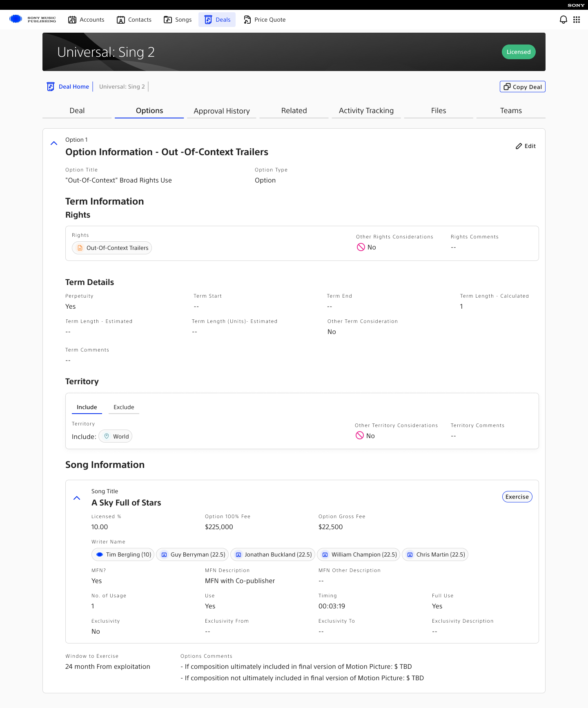588x708 pixels.
Task: Click the "Out-Of-Context" Broad Rights Use title
Action: (x=118, y=180)
